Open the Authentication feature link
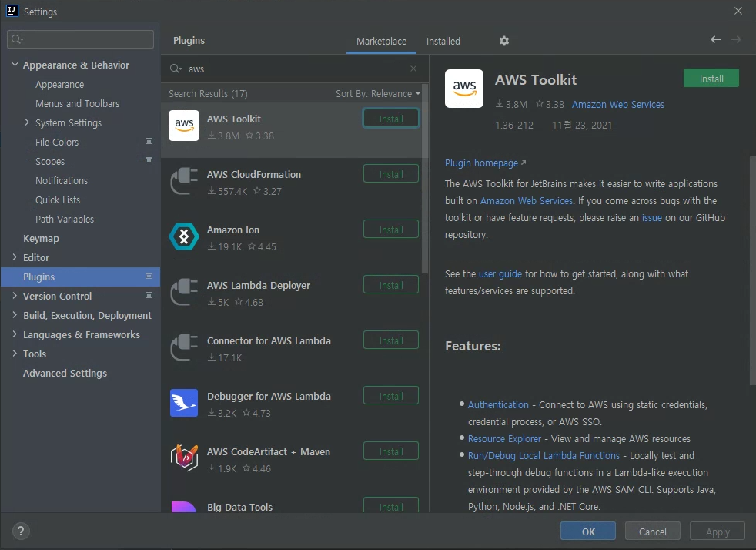756x550 pixels. 498,404
